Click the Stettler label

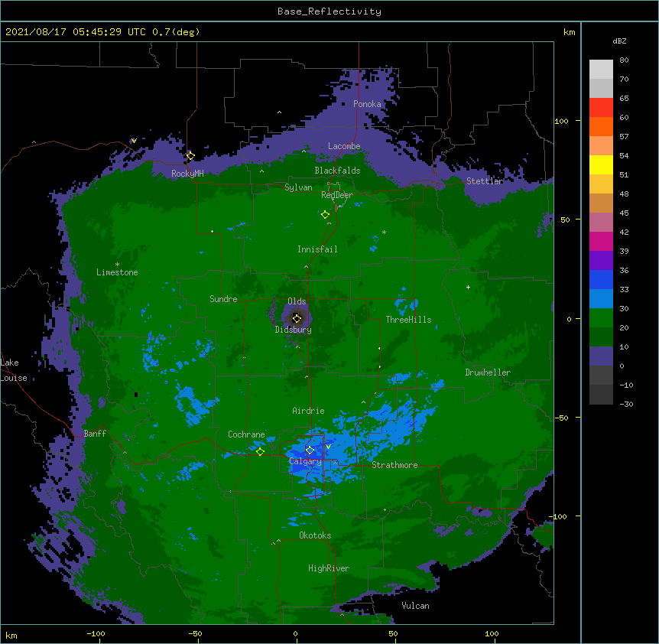click(x=485, y=181)
